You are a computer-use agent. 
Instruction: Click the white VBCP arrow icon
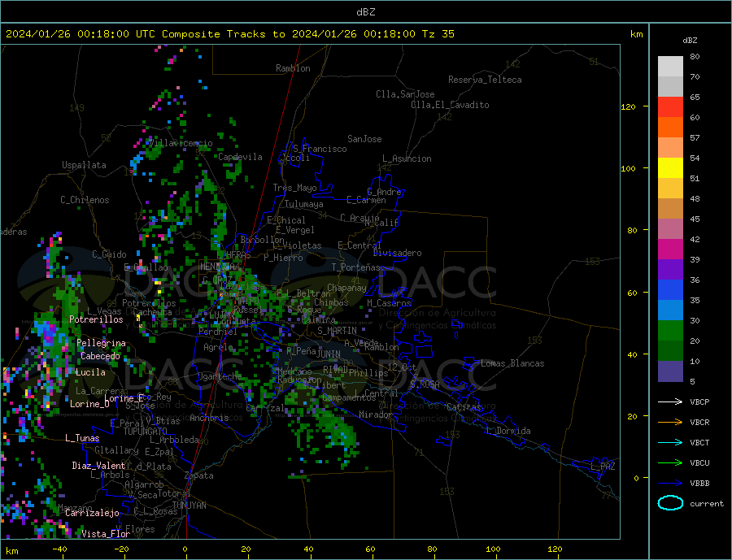(670, 402)
